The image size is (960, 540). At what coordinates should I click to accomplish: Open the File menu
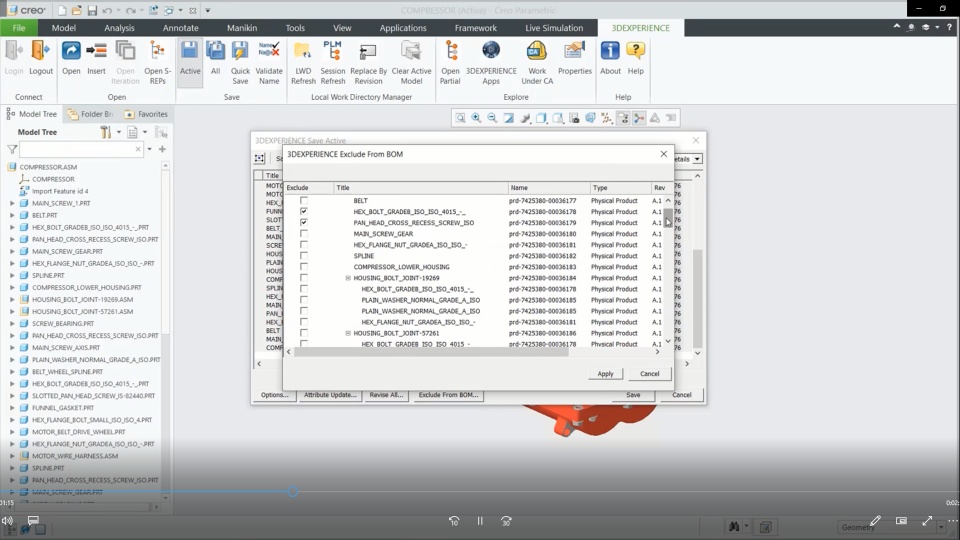coord(19,28)
